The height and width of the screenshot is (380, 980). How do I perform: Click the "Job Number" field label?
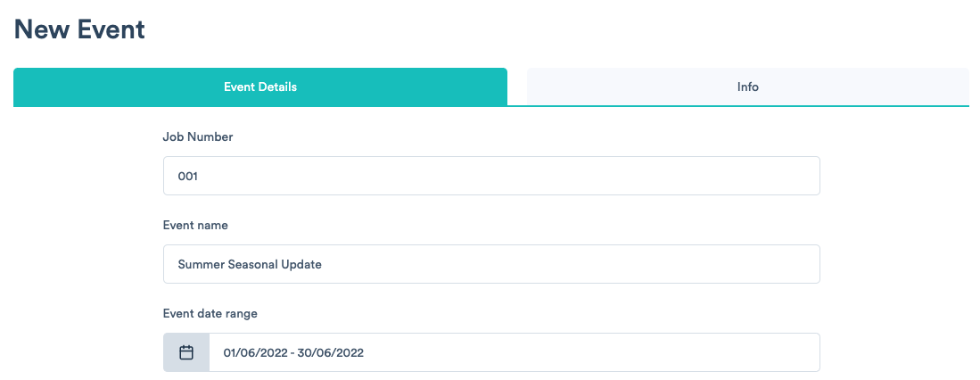click(x=198, y=136)
